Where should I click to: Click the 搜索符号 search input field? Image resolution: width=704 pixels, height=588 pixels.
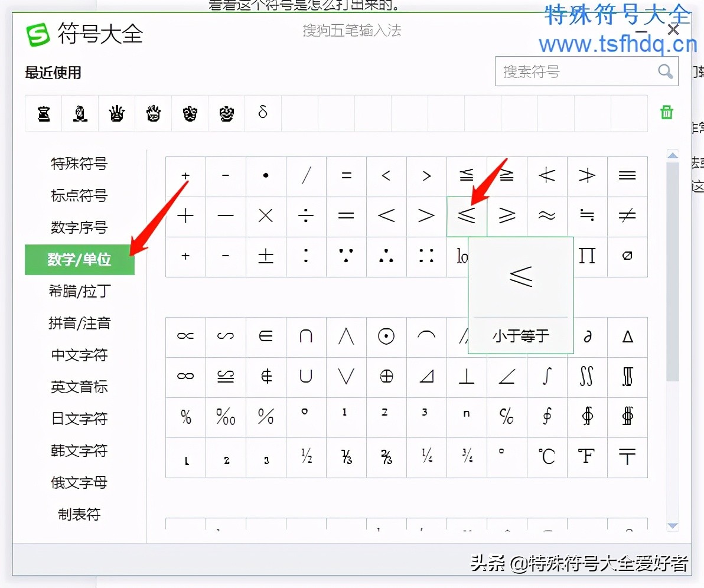576,72
